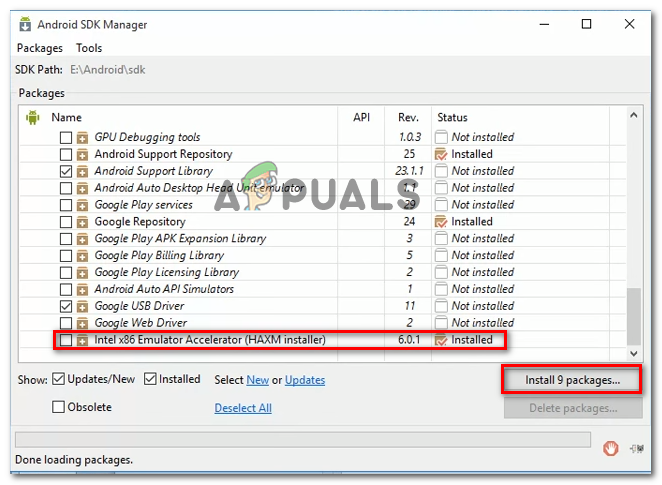662x485 pixels.
Task: Check the Android Auto API Simulators checkbox
Action: pos(66,290)
